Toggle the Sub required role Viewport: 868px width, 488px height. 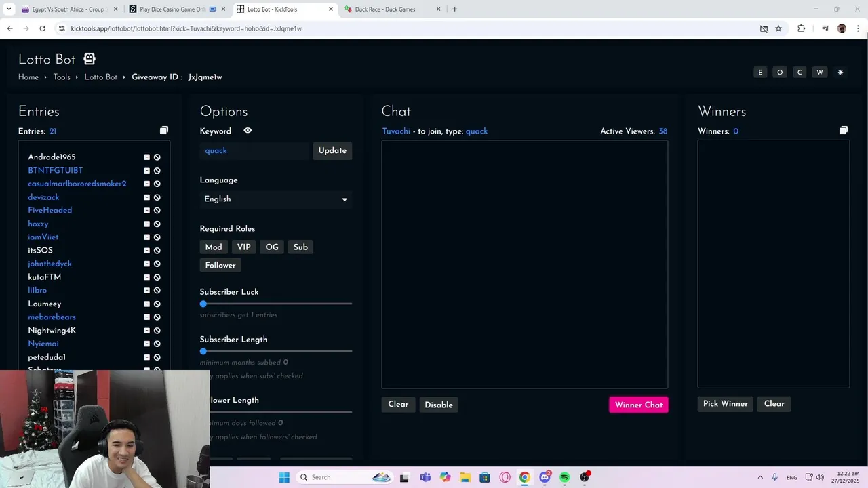300,247
